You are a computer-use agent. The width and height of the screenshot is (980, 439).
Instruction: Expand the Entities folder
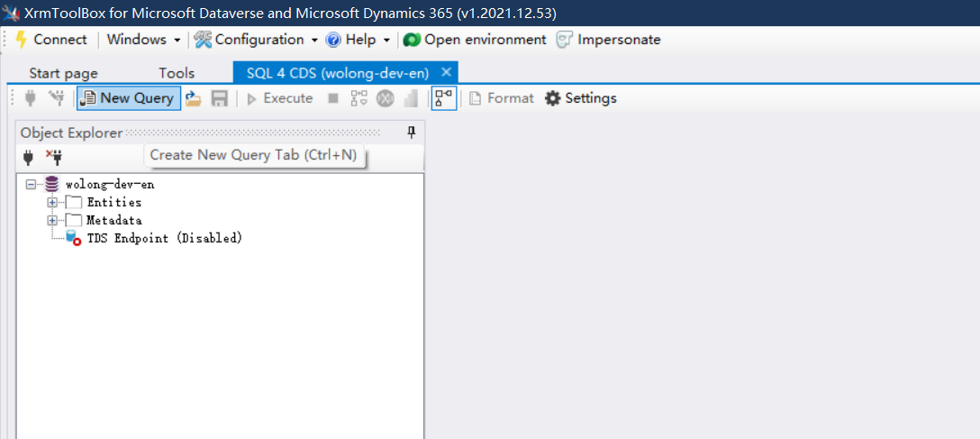[x=52, y=203]
